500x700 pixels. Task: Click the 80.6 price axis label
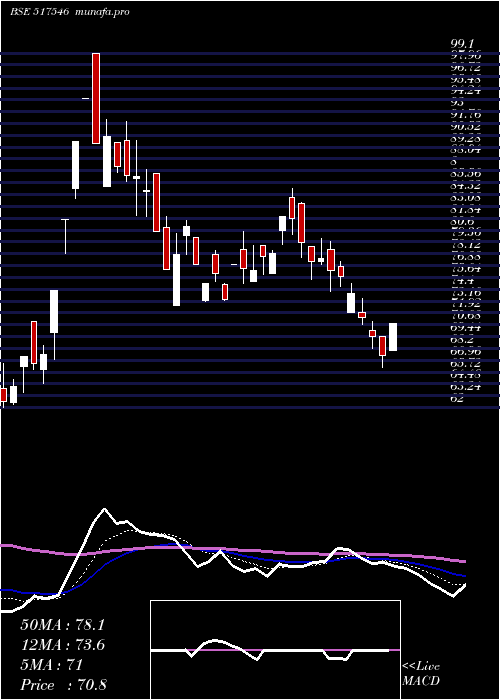coord(462,222)
